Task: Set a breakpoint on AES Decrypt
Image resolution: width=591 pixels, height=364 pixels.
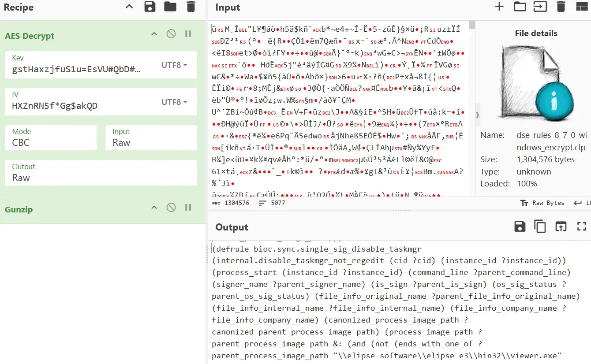Action: pos(188,33)
